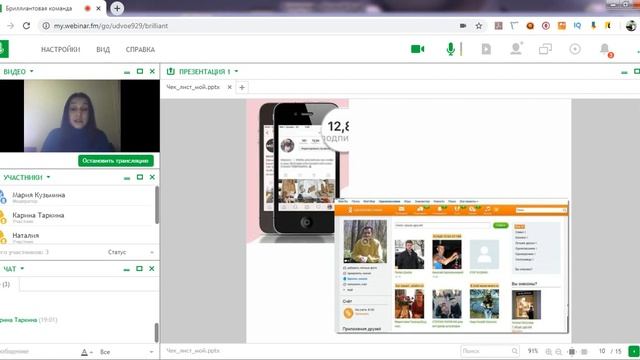Open the Все chat recipient dropdown
640x360 pixels.
127,351
